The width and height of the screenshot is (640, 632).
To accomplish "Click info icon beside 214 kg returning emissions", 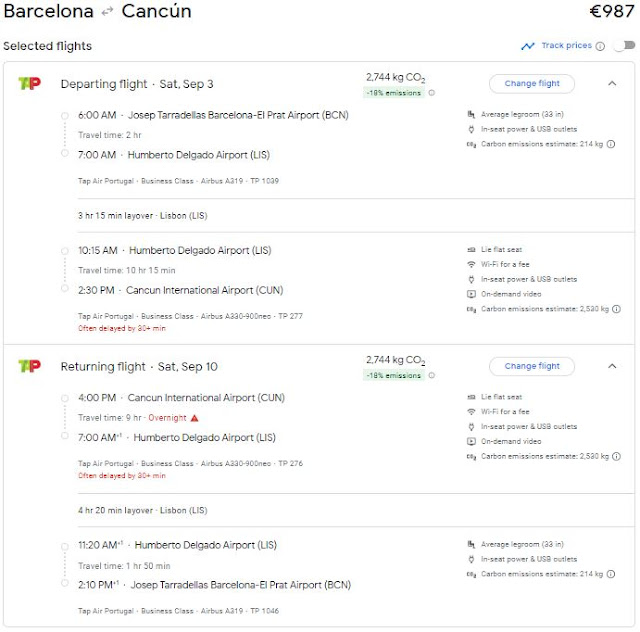I will (x=611, y=575).
